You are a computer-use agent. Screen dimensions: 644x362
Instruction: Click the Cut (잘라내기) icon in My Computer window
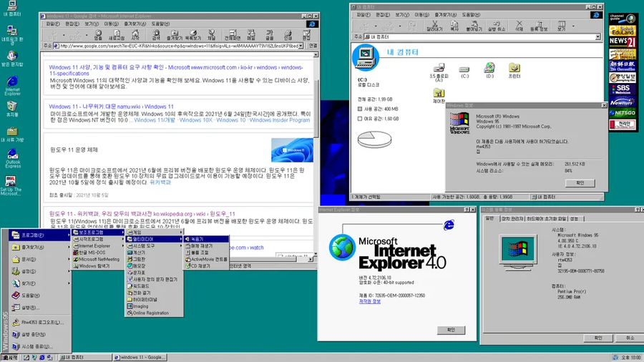pos(434,26)
